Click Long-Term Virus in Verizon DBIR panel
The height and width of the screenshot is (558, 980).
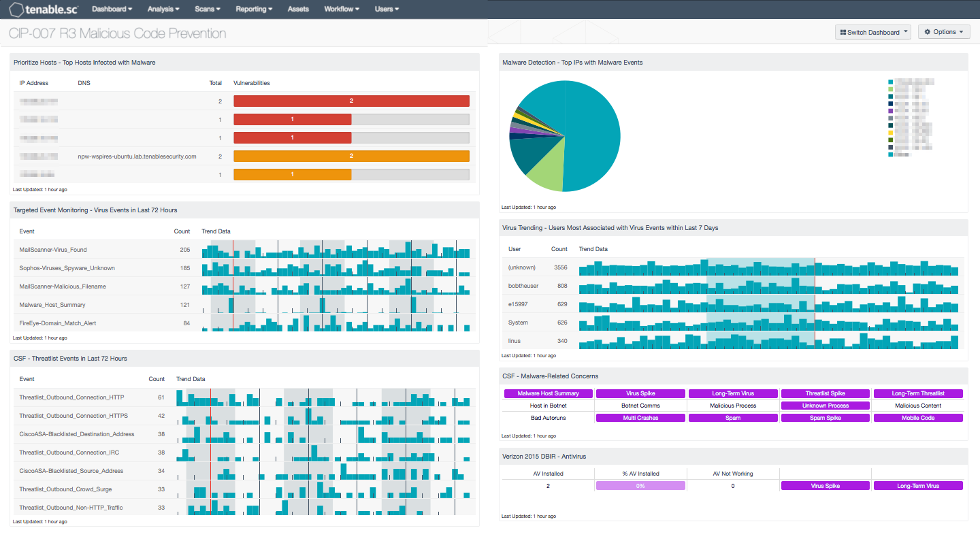tap(918, 486)
